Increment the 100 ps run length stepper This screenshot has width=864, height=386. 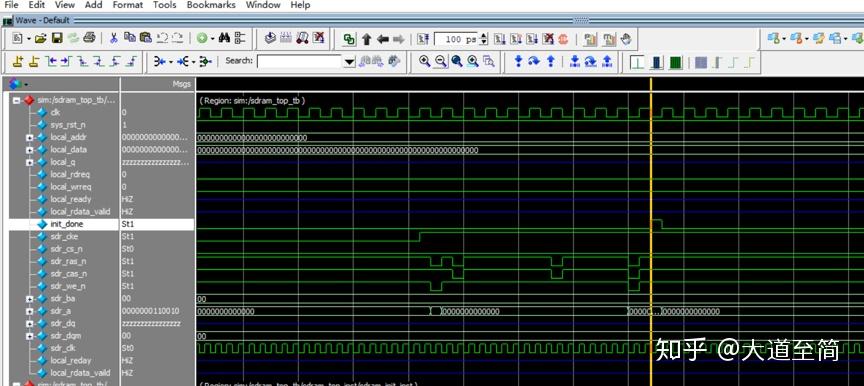coord(484,36)
